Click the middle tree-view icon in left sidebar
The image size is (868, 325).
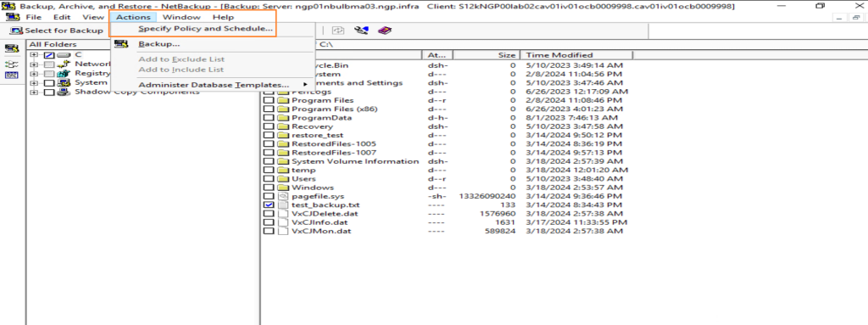12,64
